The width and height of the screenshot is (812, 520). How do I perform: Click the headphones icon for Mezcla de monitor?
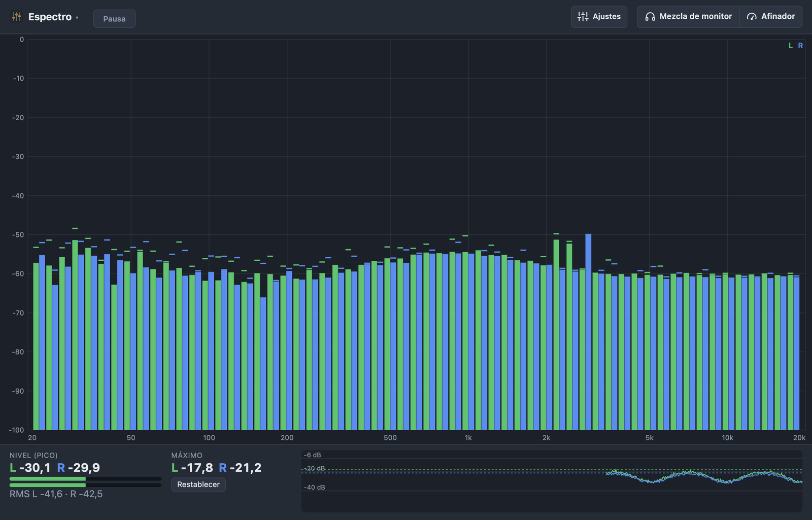pos(650,17)
